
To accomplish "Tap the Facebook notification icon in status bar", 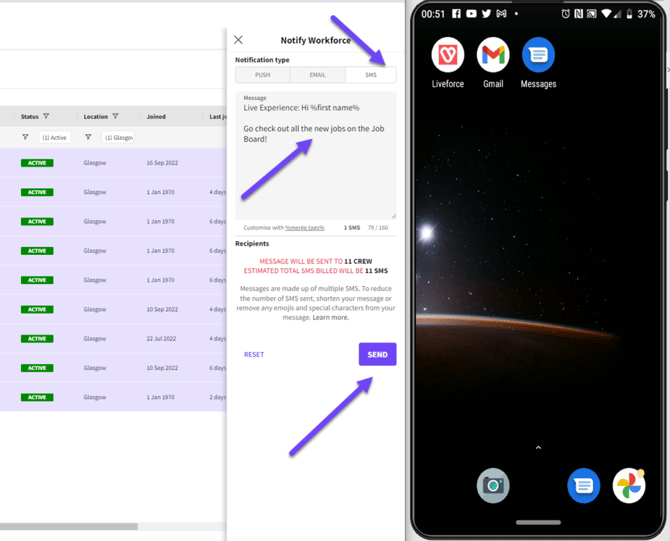I will click(456, 14).
